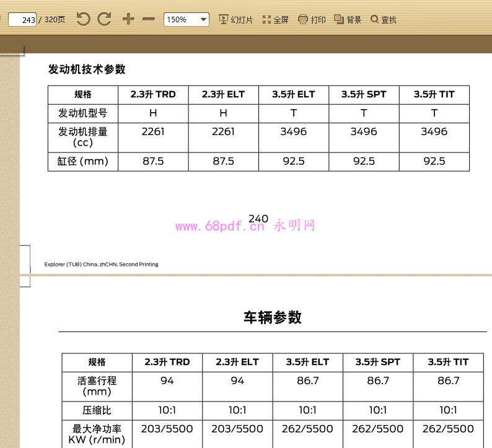The image size is (492, 448).
Task: Click the 最大净功率 KW row label
Action: click(x=97, y=434)
